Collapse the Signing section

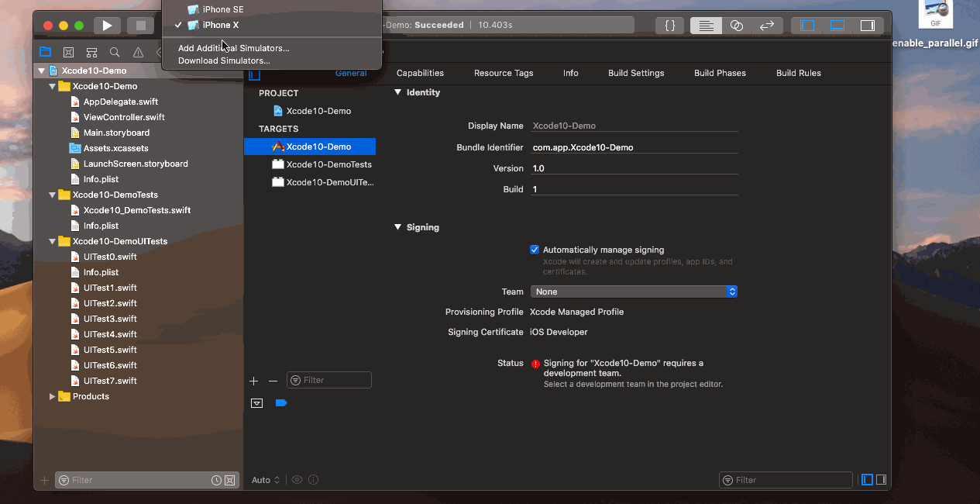coord(398,227)
